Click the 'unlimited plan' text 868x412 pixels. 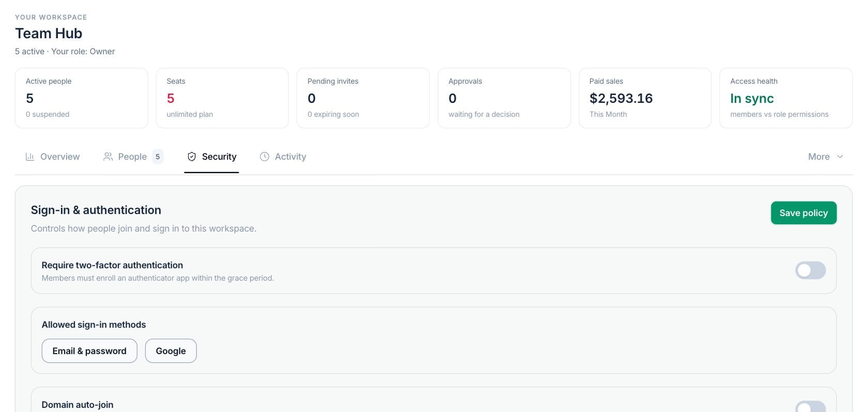pos(190,114)
